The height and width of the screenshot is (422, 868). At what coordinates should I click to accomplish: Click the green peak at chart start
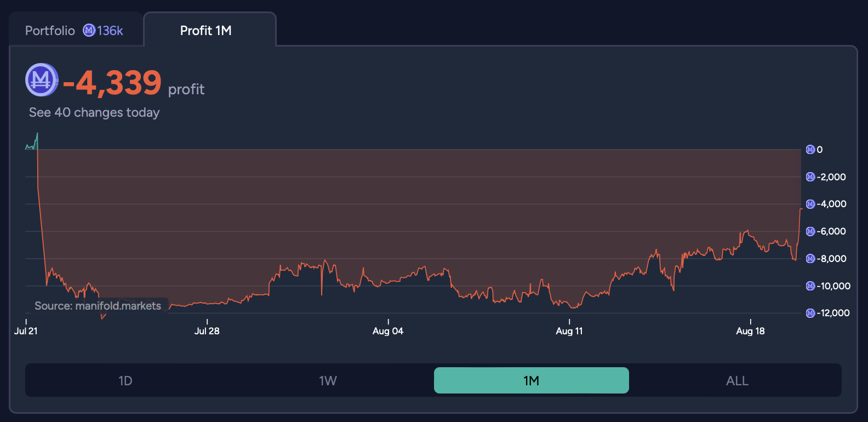(x=37, y=134)
